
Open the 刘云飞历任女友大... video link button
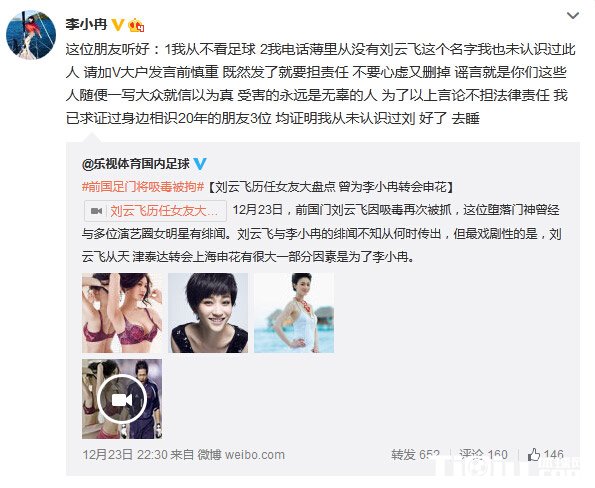point(155,211)
